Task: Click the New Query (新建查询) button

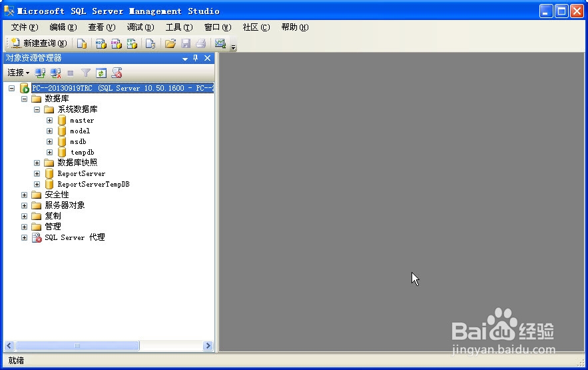Action: (39, 43)
